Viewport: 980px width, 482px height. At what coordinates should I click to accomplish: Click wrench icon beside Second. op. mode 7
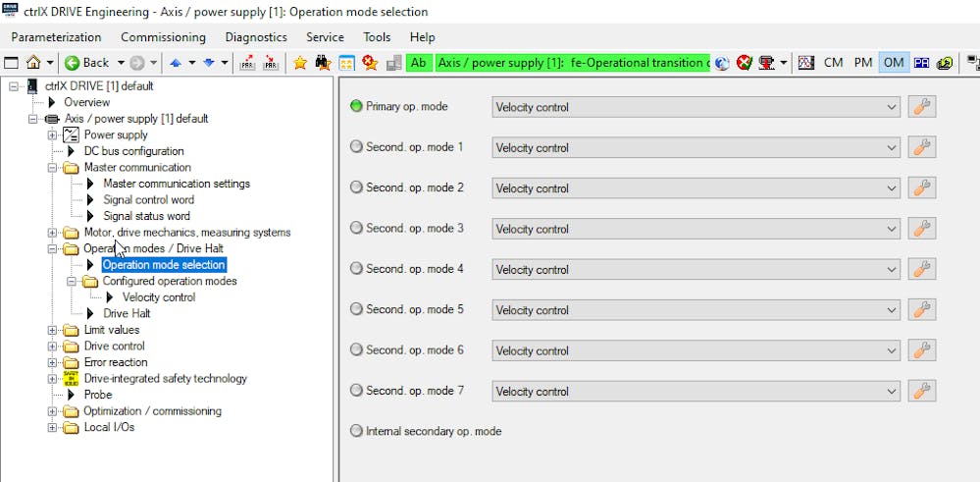[921, 391]
